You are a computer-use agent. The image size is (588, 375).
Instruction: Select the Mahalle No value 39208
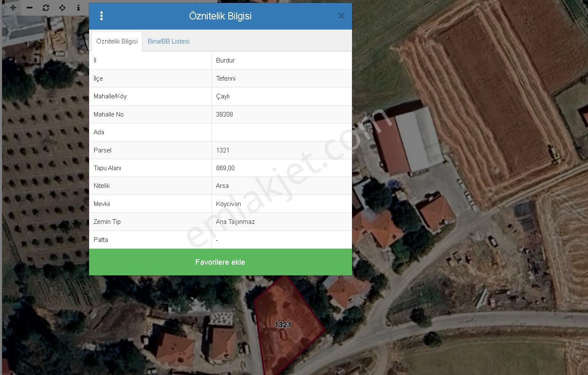(x=224, y=114)
